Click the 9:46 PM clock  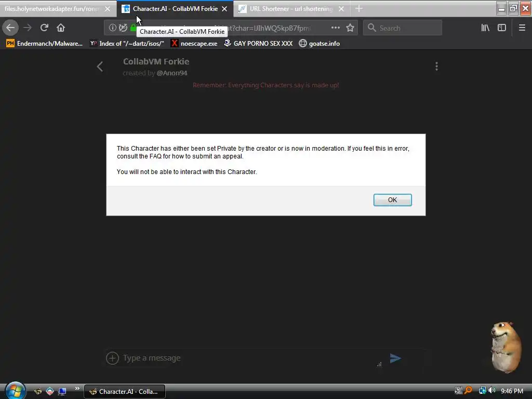(x=512, y=391)
